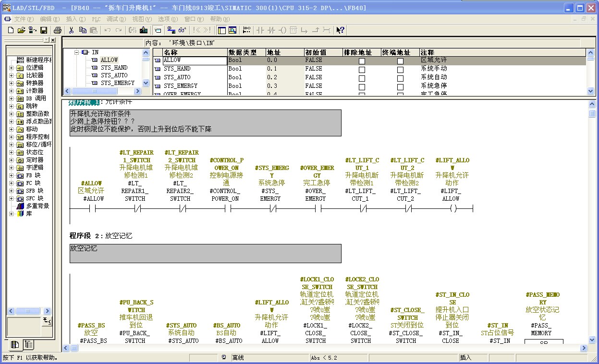This screenshot has width=599, height=364.
Task: Click network 2 comment box 放空记忆
Action: click(x=206, y=254)
